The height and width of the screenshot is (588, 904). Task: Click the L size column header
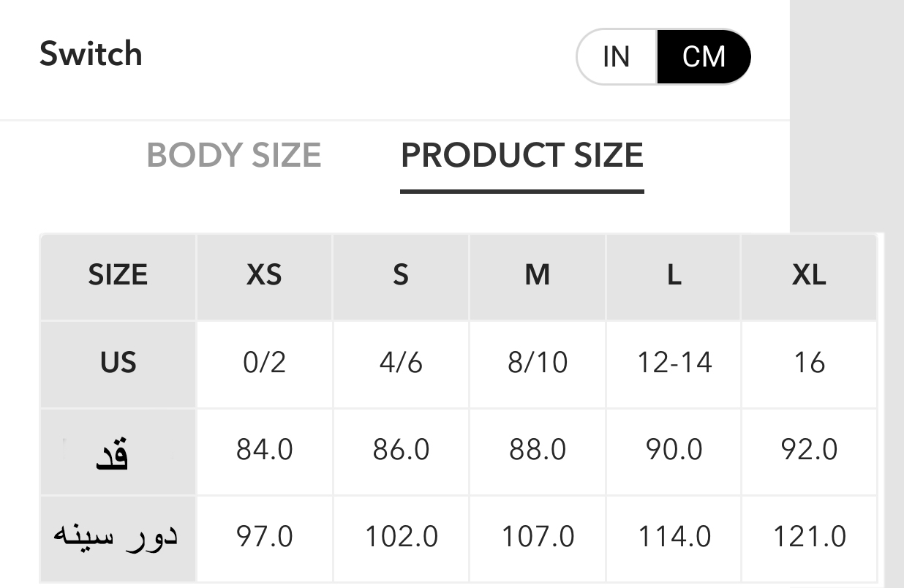pyautogui.click(x=674, y=276)
